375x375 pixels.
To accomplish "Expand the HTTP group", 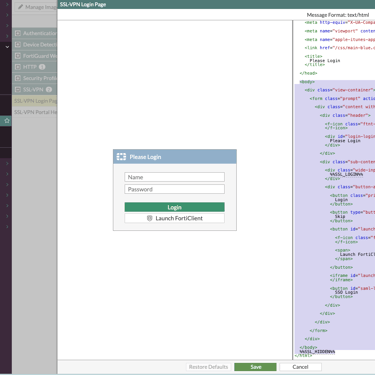I will [18, 67].
